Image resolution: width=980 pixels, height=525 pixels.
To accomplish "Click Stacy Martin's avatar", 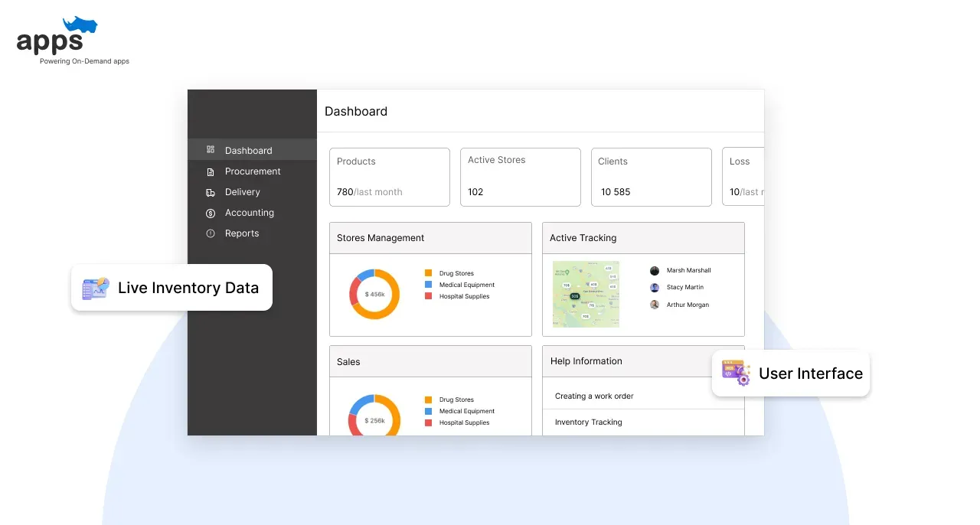I will click(x=655, y=288).
